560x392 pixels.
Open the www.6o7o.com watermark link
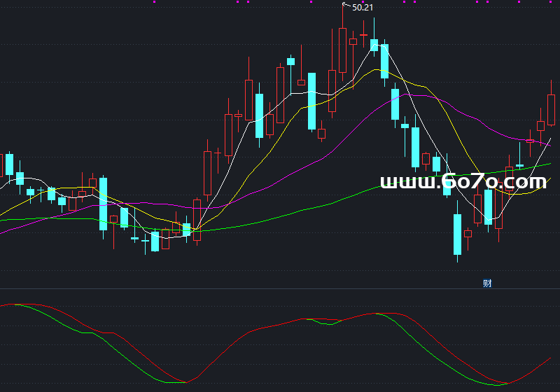(x=463, y=183)
